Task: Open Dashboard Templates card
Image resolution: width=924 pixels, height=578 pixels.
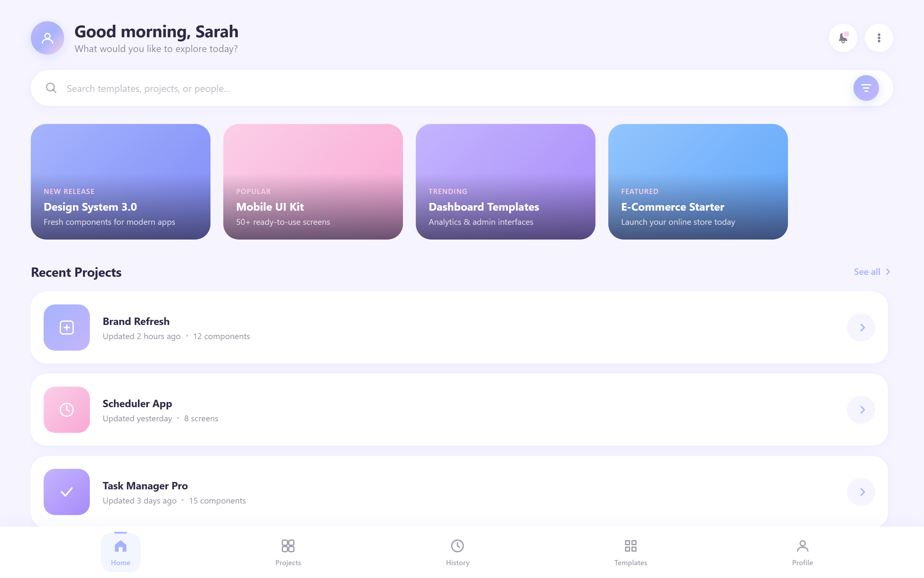Action: pyautogui.click(x=506, y=181)
